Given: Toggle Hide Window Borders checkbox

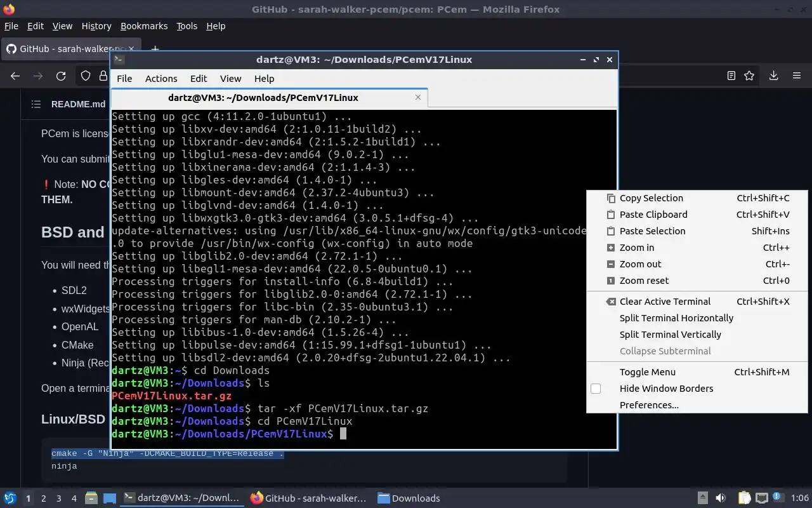Looking at the screenshot, I should [x=596, y=389].
